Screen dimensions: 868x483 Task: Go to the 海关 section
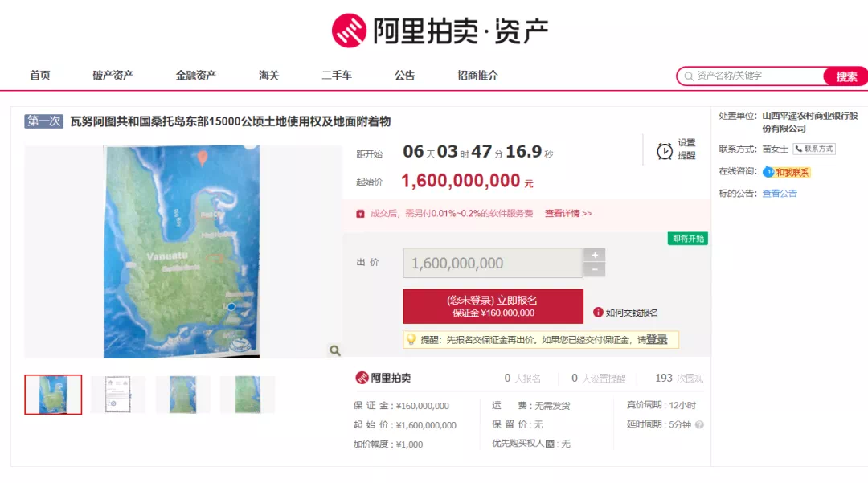[x=269, y=76]
